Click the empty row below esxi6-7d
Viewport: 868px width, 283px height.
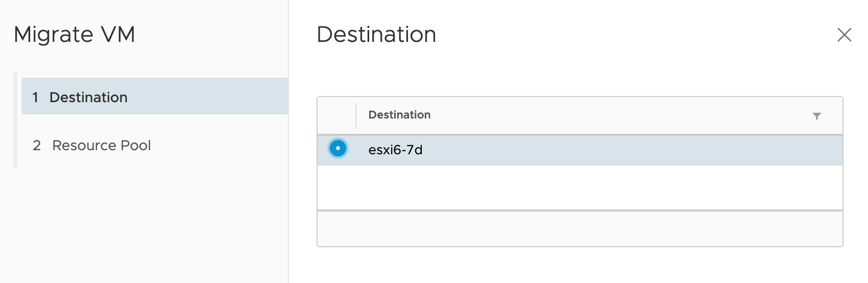coord(580,187)
